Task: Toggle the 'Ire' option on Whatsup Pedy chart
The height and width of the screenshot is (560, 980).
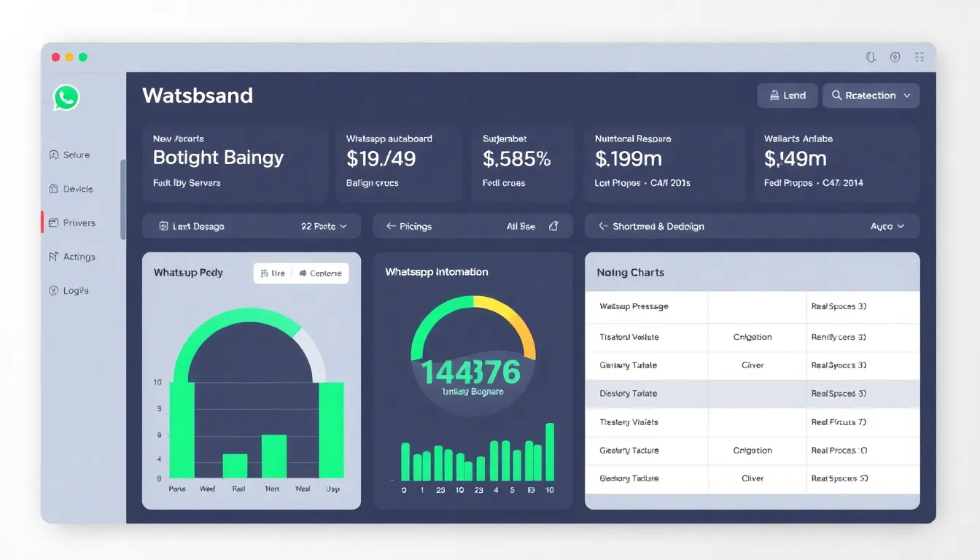Action: (272, 273)
